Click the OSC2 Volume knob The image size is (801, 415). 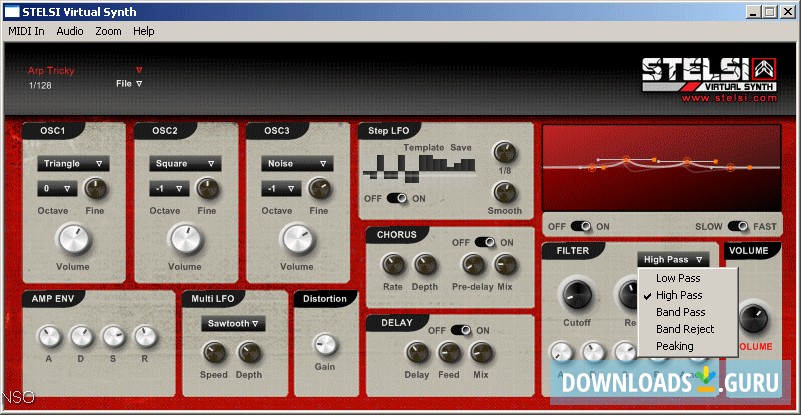tap(185, 240)
